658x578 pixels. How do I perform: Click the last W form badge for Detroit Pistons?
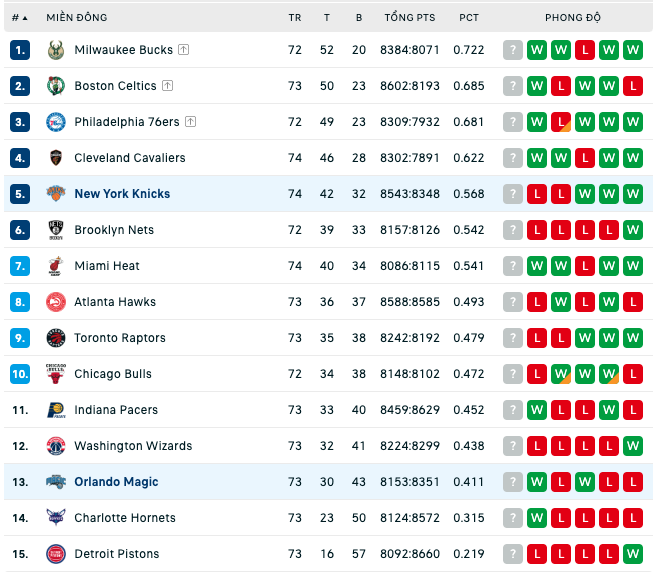click(x=633, y=554)
